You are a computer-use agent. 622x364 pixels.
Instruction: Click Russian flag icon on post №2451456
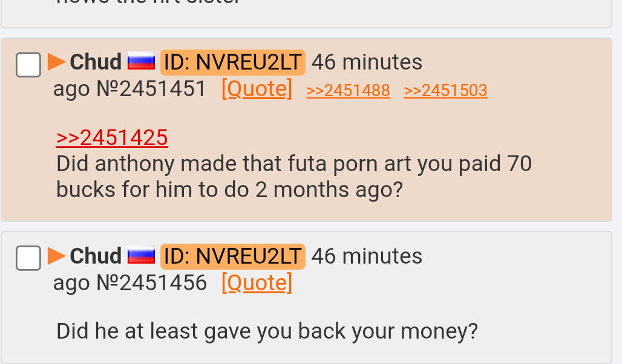(x=141, y=255)
